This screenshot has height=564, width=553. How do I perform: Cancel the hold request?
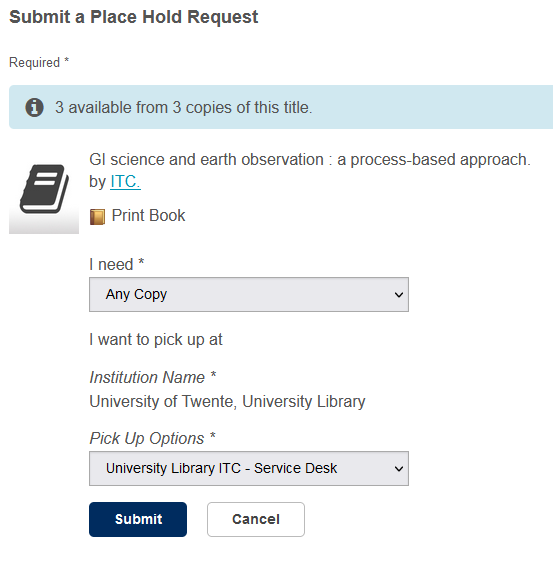pyautogui.click(x=256, y=519)
